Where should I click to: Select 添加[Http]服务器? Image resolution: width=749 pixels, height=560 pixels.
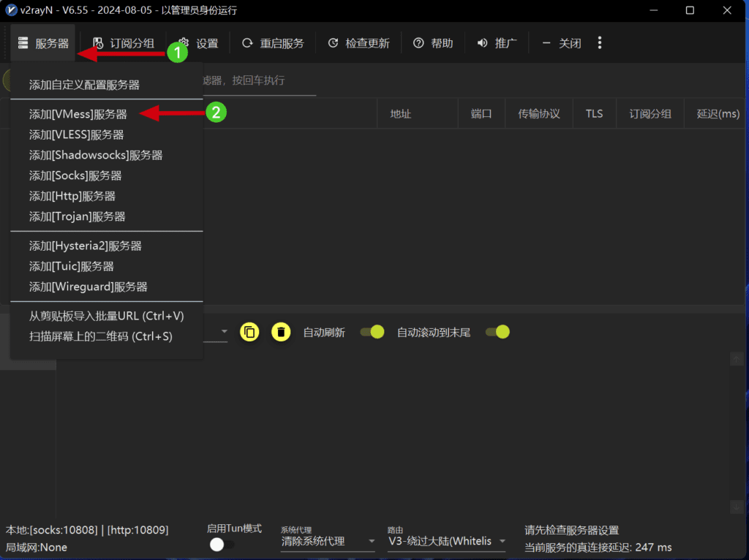point(107,196)
